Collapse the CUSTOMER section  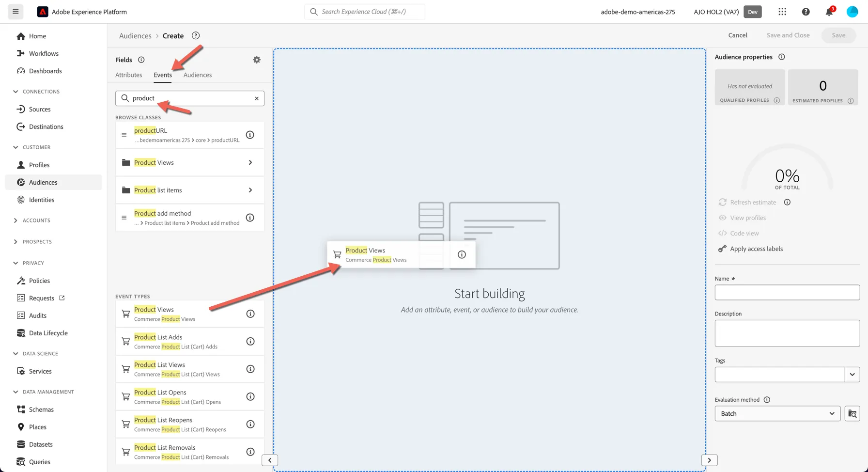coord(15,147)
